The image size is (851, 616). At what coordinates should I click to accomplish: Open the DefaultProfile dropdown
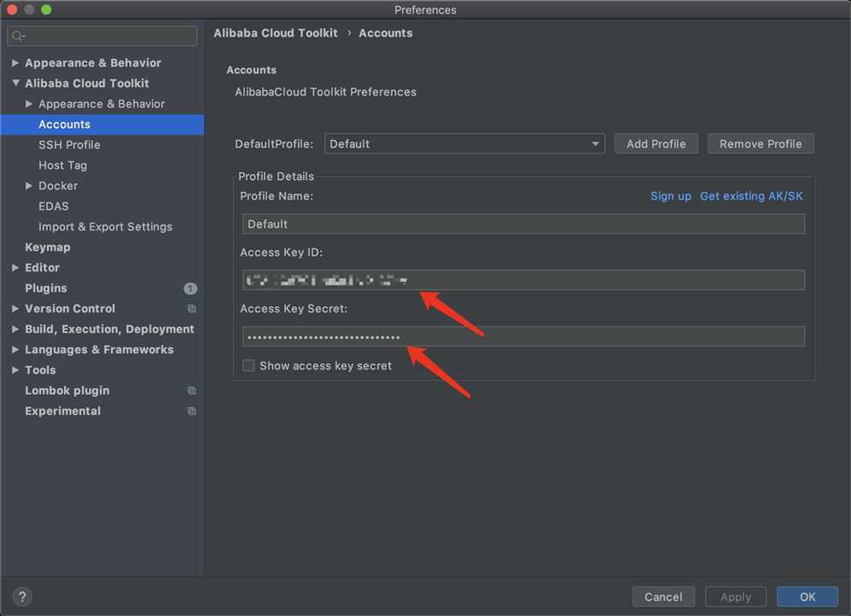pos(464,143)
